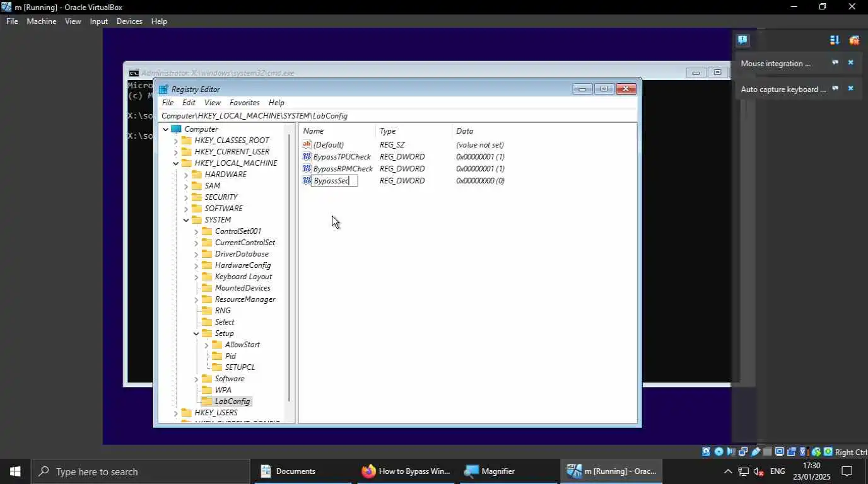This screenshot has width=868, height=484.
Task: Switch to Documents taskbar window
Action: point(303,471)
